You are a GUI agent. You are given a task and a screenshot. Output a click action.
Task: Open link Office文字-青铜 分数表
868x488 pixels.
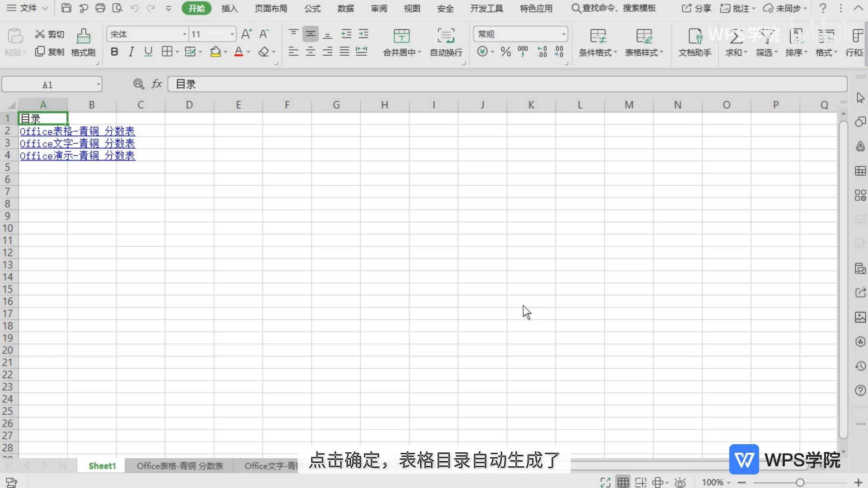point(77,143)
